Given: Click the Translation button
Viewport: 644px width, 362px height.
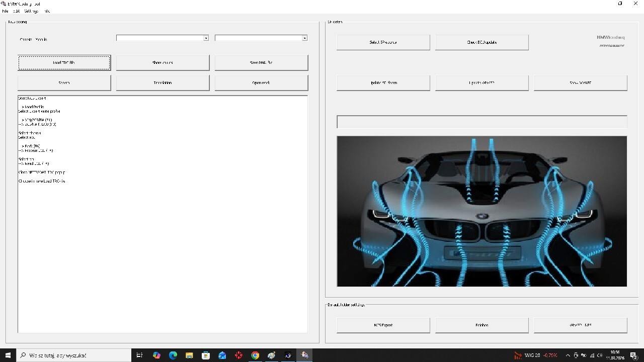Looking at the screenshot, I should [x=163, y=83].
